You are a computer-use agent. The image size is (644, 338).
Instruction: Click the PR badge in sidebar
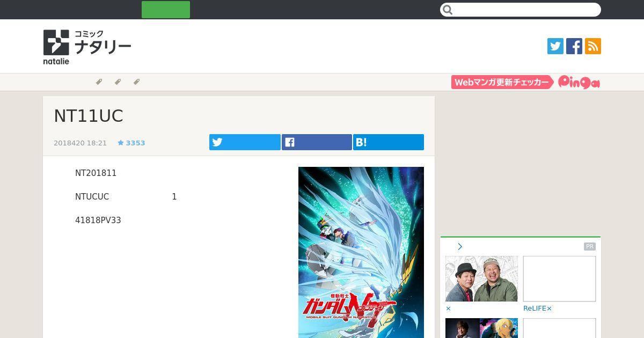590,247
